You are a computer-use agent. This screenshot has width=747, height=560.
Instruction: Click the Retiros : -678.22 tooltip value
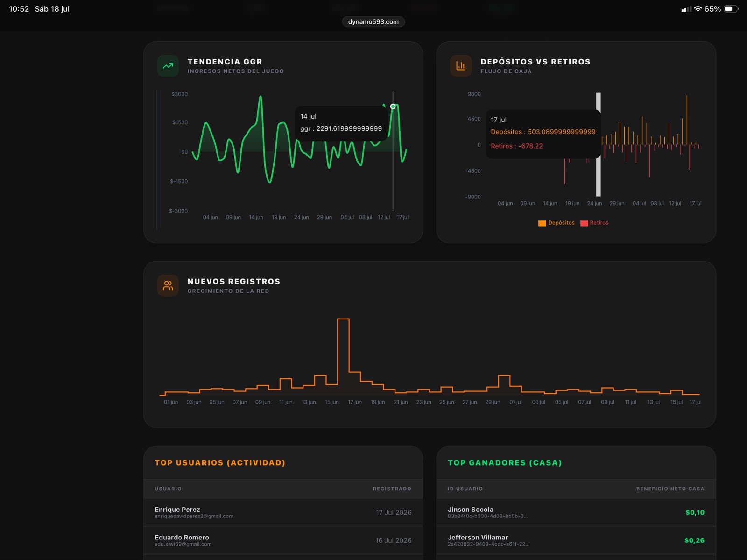[x=516, y=146]
